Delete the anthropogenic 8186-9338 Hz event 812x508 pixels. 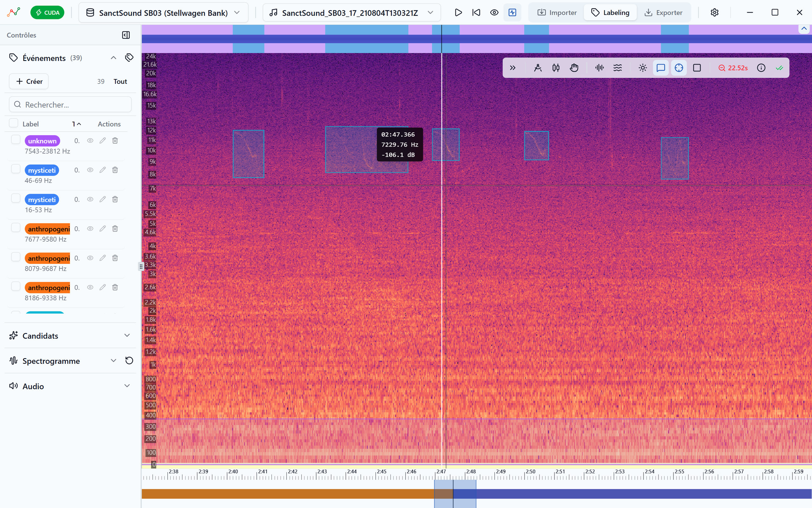point(115,287)
